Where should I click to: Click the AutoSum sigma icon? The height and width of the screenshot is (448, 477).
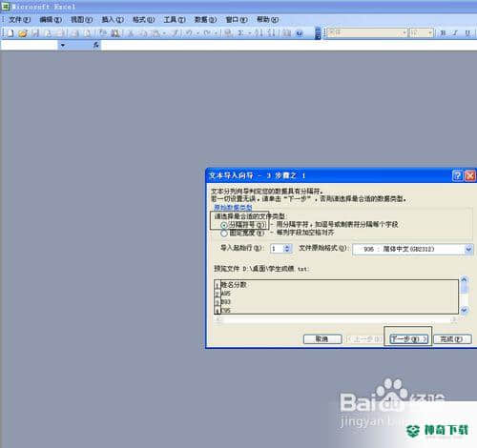pyautogui.click(x=240, y=32)
